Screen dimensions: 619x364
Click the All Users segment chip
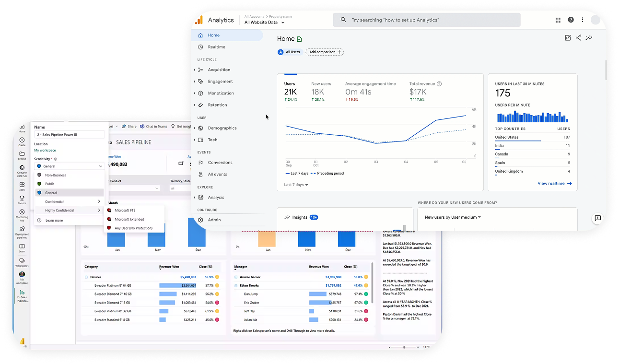point(290,52)
